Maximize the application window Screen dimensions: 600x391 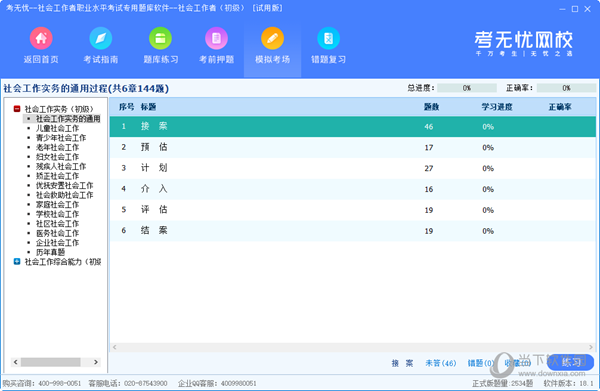coord(575,9)
